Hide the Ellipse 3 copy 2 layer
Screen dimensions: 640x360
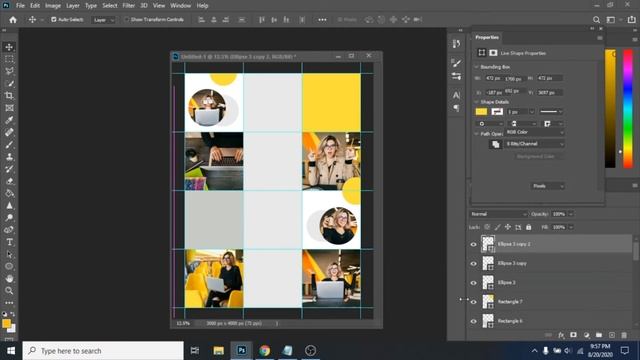tap(473, 244)
